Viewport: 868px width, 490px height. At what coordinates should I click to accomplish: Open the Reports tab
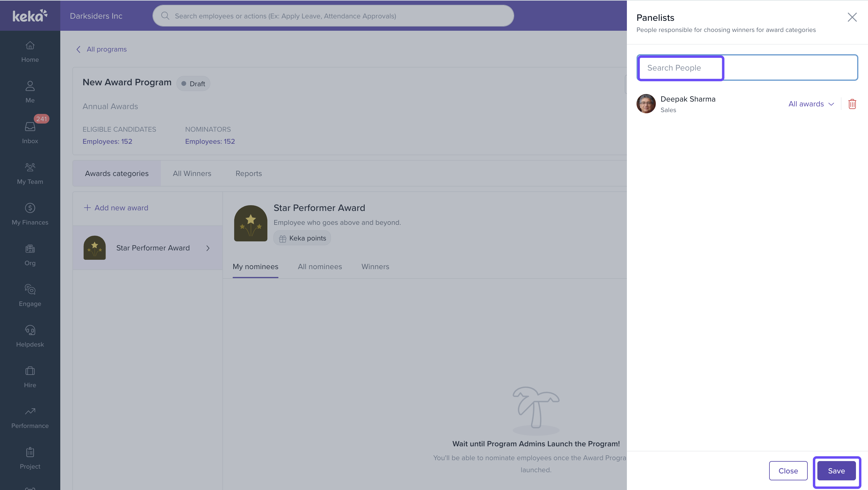pos(248,173)
